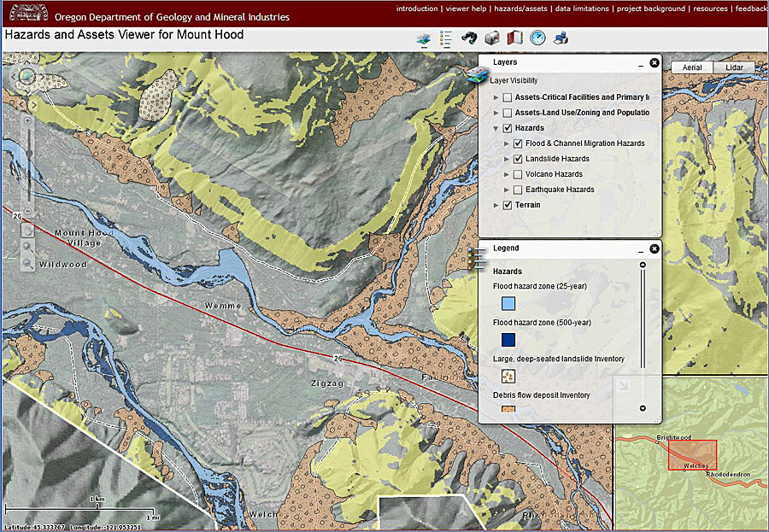Viewport: 769px width, 532px height.
Task: Uncheck the Landslide Hazards layer
Action: (x=518, y=158)
